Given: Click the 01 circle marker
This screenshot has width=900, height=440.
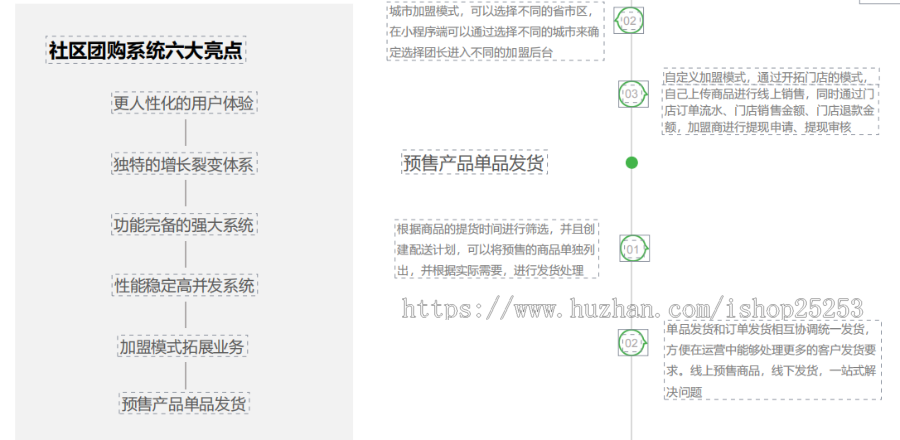Looking at the screenshot, I should coord(634,248).
